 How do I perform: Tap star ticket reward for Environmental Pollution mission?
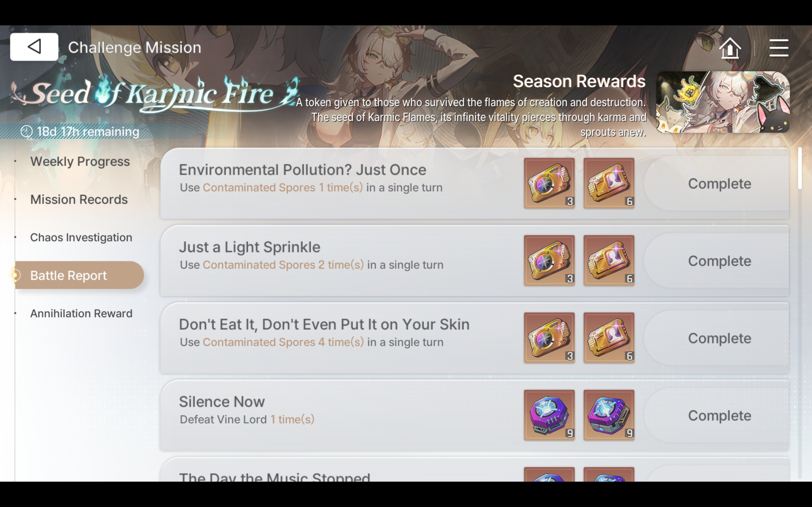click(549, 183)
